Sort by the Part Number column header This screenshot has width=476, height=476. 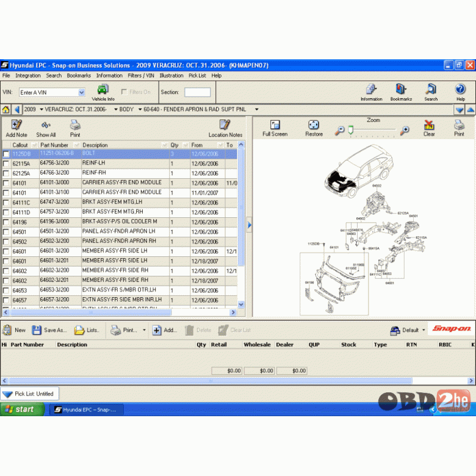[x=54, y=145]
